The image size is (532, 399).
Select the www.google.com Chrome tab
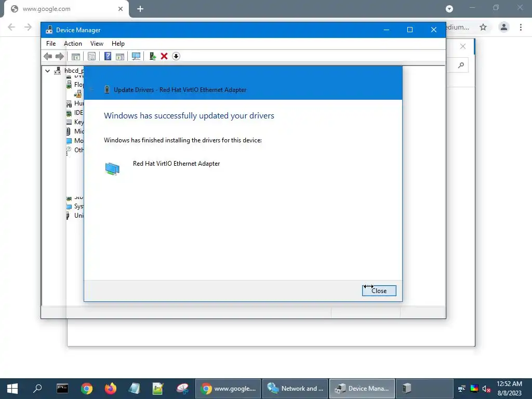tap(66, 9)
